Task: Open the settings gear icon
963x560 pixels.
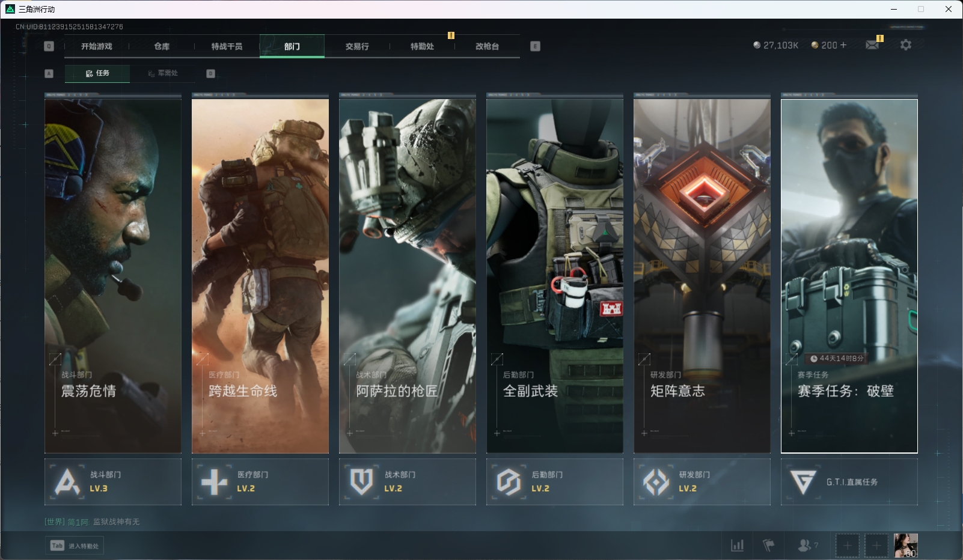Action: 906,45
